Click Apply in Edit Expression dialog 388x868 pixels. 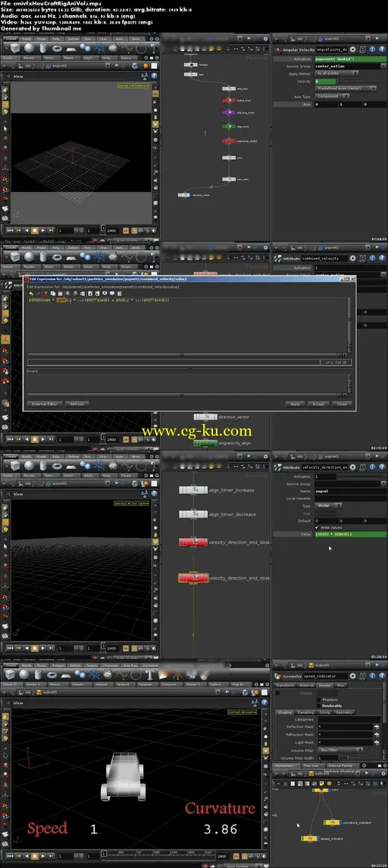point(295,404)
